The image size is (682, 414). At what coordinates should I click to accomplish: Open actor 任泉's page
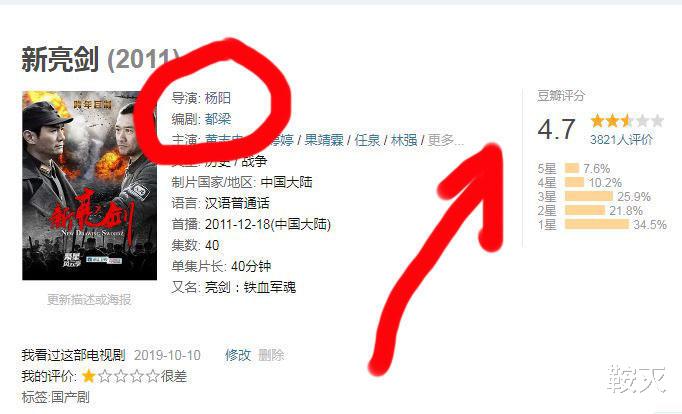pos(368,140)
